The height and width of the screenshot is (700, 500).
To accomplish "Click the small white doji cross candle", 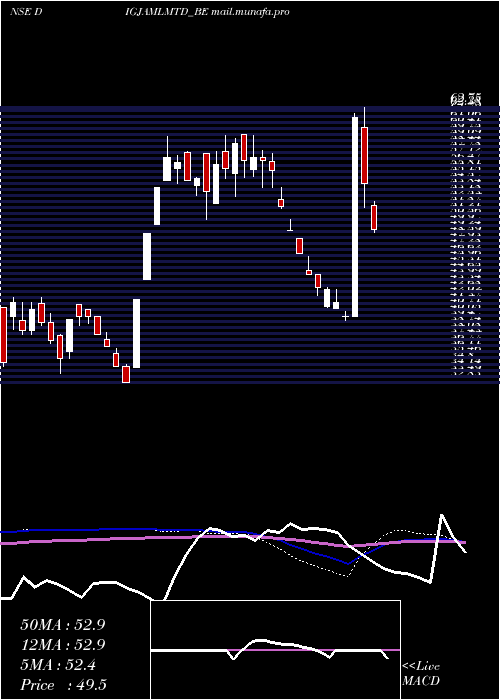I will pos(345,316).
